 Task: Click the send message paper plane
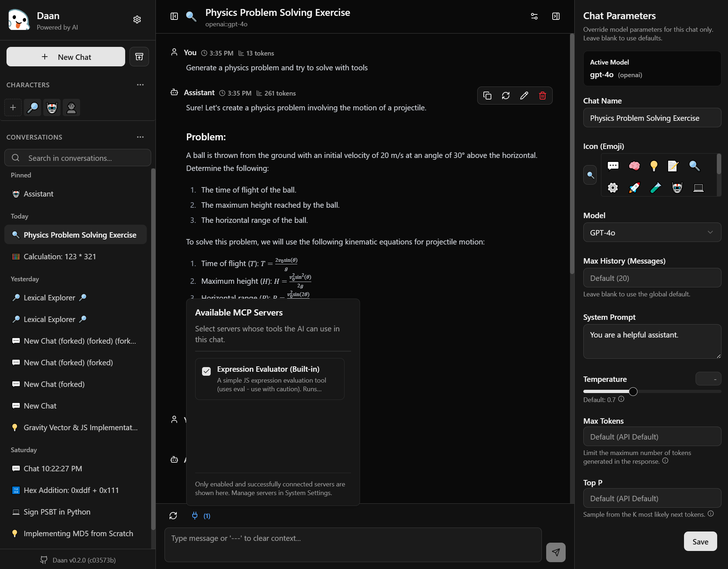556,552
